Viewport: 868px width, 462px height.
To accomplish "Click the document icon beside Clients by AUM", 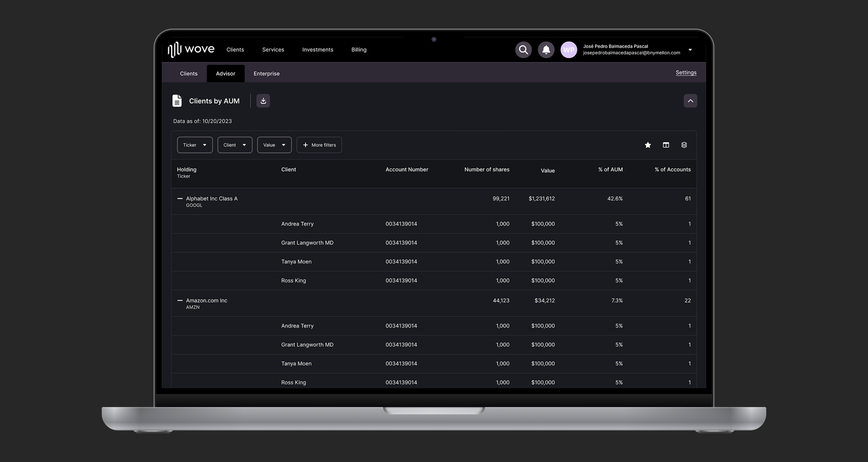I will (177, 101).
